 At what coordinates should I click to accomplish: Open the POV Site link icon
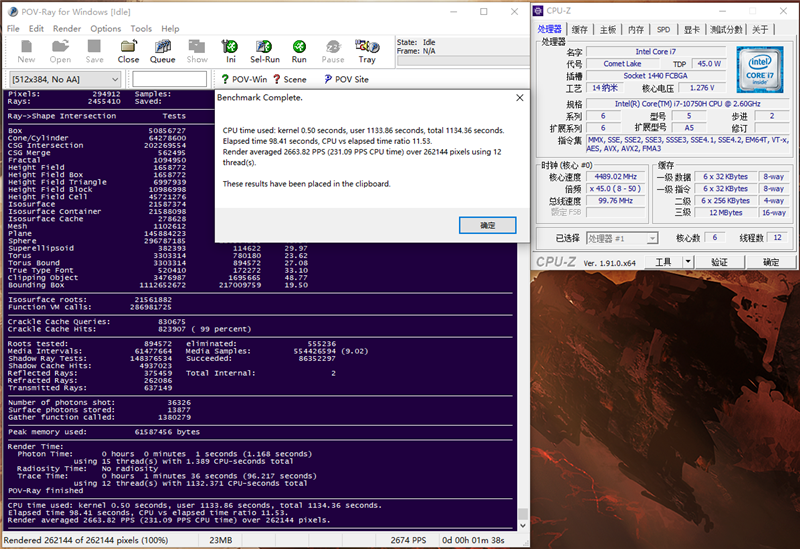pos(346,79)
